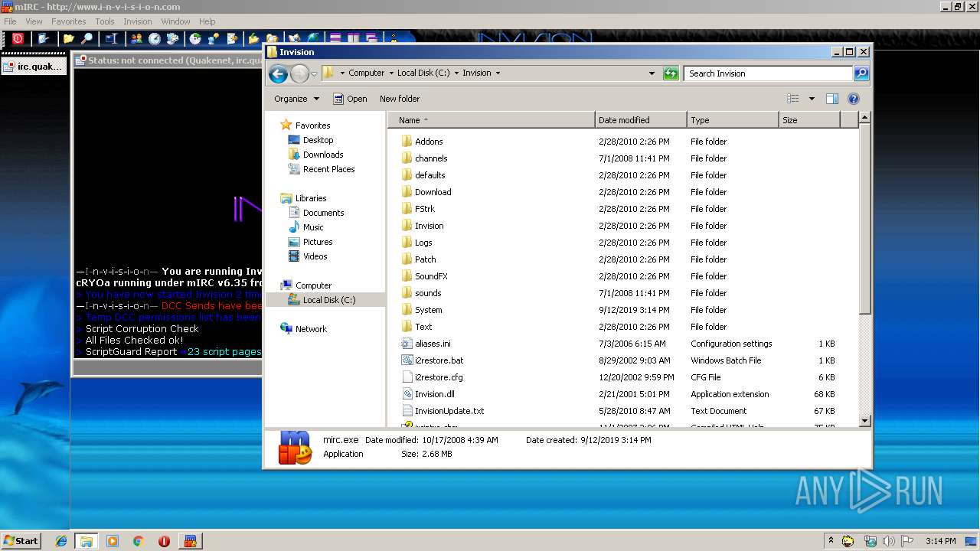Create a New folder
This screenshot has width=980, height=551.
click(x=400, y=99)
